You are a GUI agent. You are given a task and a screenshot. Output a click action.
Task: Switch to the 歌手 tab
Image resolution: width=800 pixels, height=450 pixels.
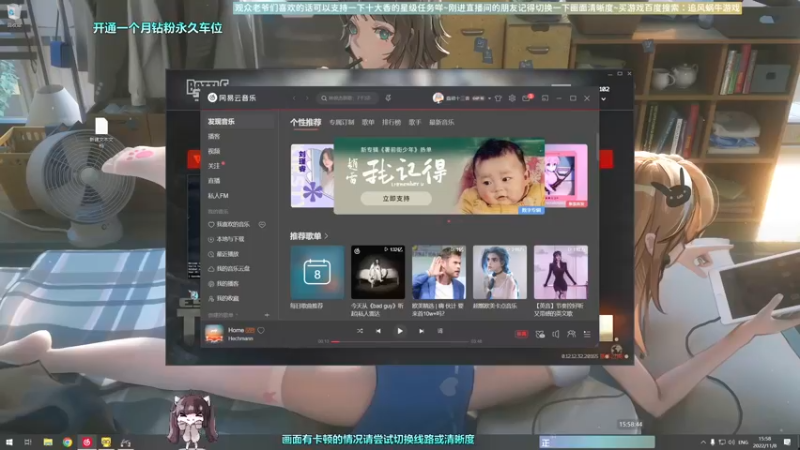click(x=415, y=122)
